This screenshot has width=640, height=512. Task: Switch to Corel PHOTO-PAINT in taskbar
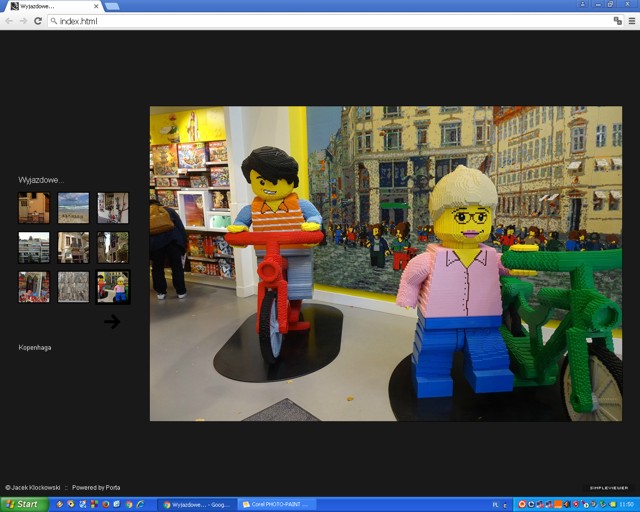pyautogui.click(x=276, y=504)
